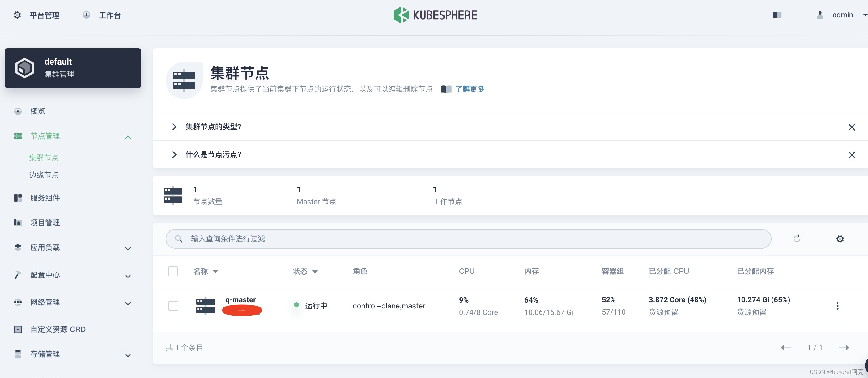
Task: Click the 概览 dashboard gauge icon
Action: tap(18, 111)
